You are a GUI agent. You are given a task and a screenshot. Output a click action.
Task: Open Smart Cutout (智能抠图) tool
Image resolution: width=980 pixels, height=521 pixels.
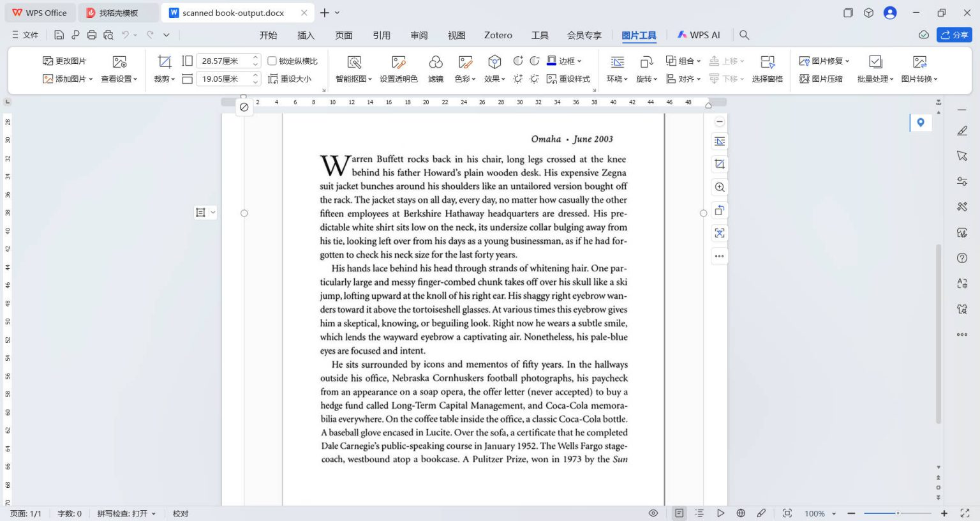pyautogui.click(x=354, y=62)
